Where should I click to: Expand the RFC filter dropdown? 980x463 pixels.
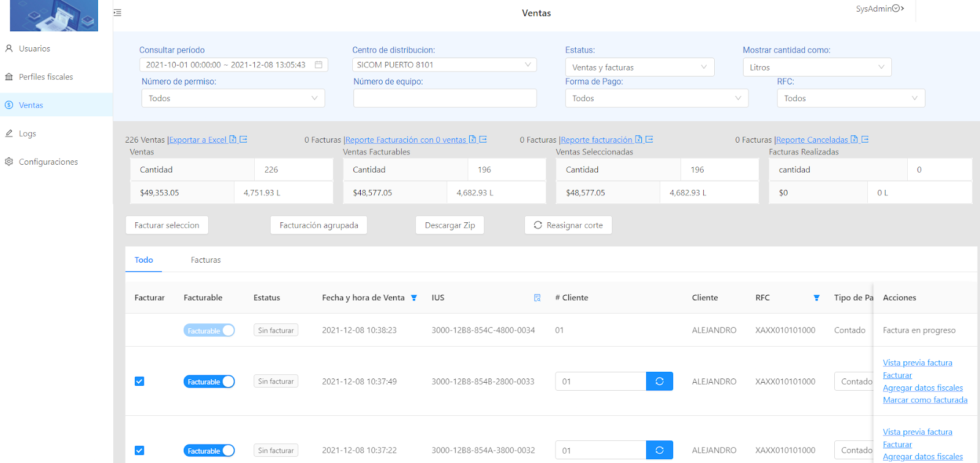pos(851,98)
